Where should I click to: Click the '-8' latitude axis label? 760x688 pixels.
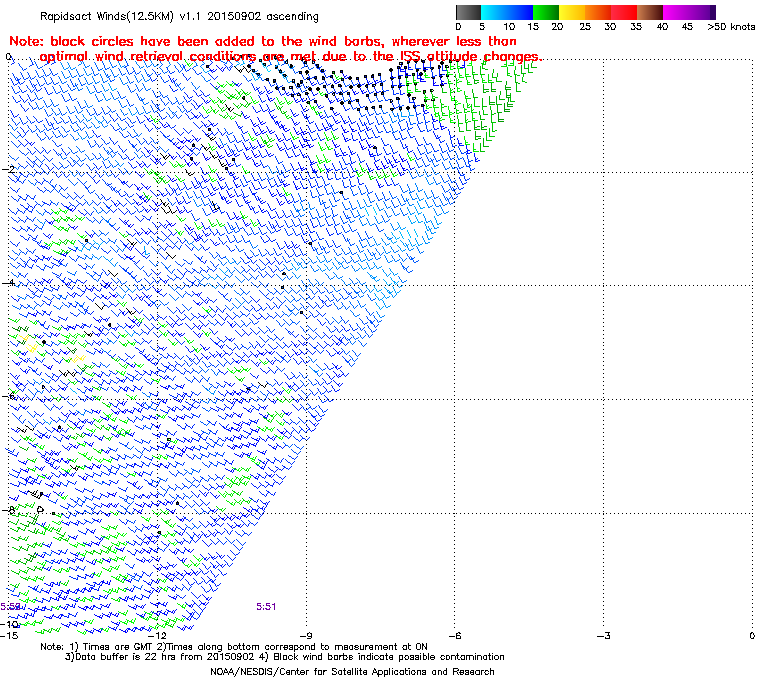8,510
